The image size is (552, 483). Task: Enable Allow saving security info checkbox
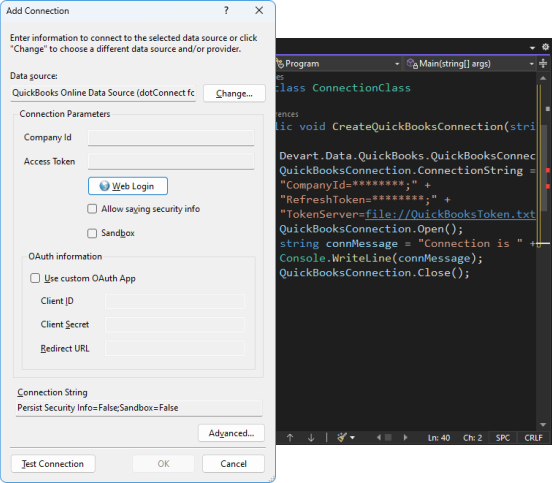92,209
